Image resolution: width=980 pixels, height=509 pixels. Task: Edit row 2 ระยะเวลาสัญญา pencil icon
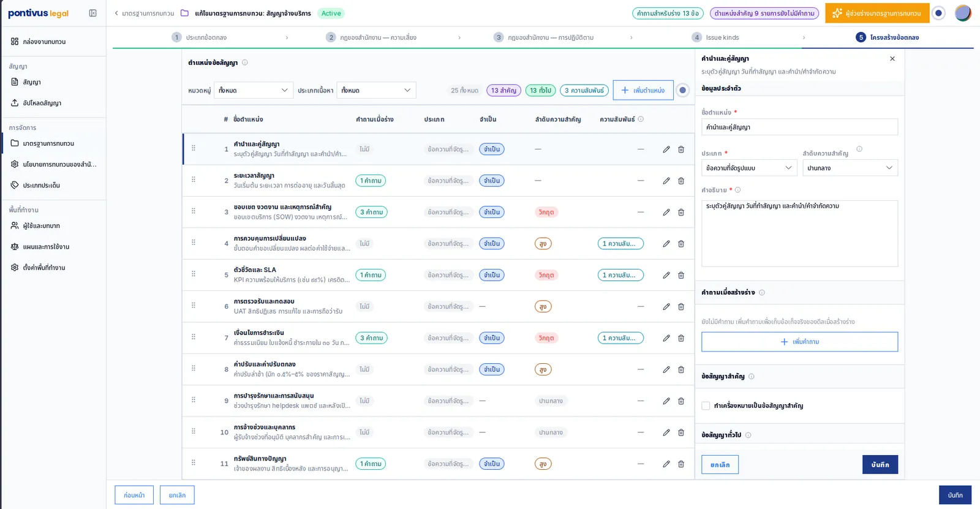[666, 181]
